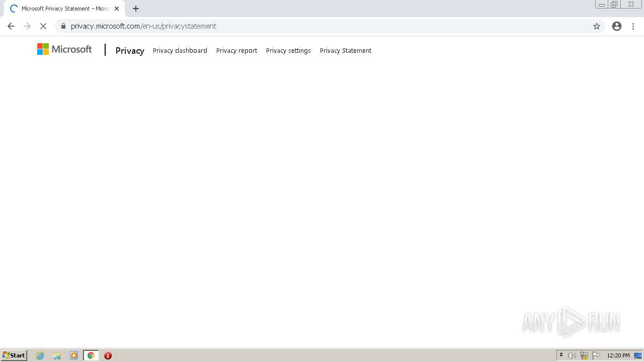Open the Privacy dashboard menu item
The height and width of the screenshot is (362, 644).
[180, 50]
